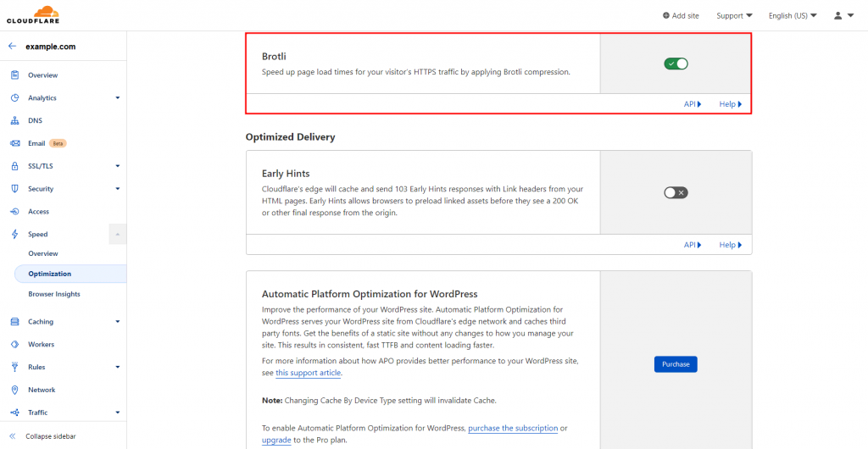Click the DNS network icon
This screenshot has height=449, width=868.
[15, 120]
